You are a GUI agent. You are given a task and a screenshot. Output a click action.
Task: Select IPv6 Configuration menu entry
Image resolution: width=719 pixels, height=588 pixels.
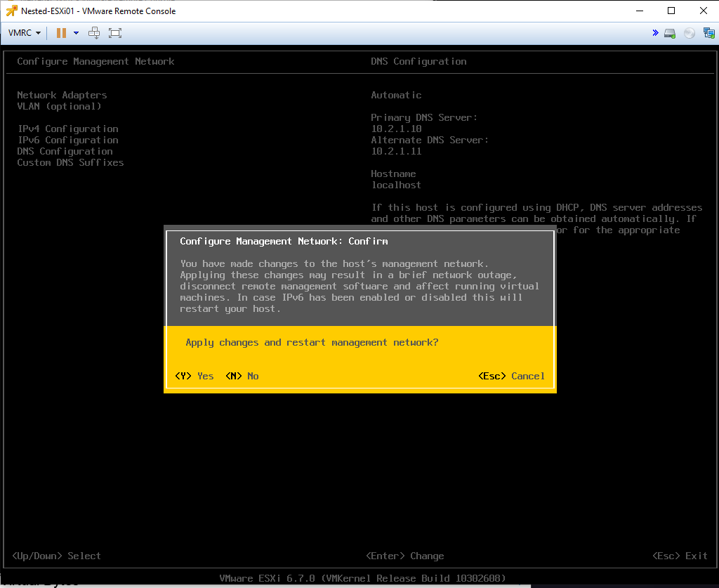(68, 140)
